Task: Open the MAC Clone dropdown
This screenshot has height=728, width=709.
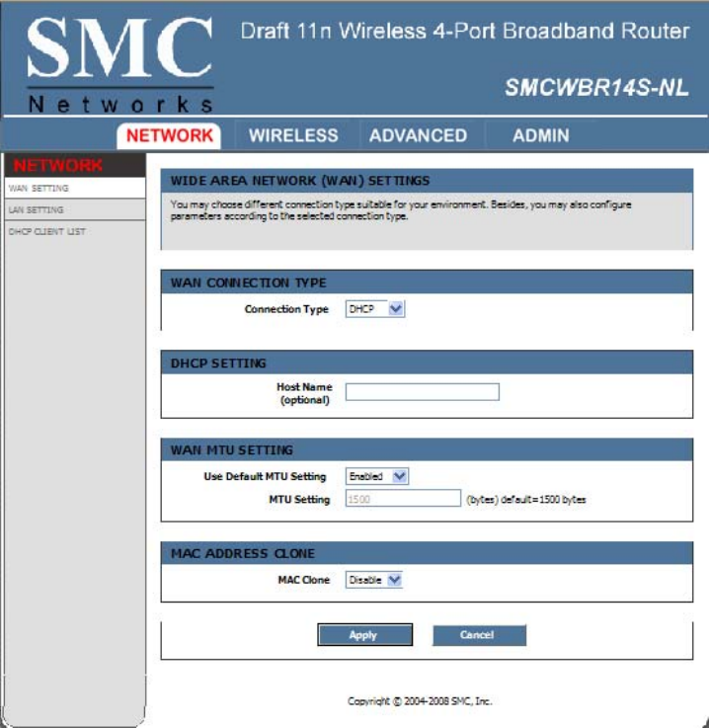Action: point(374,580)
